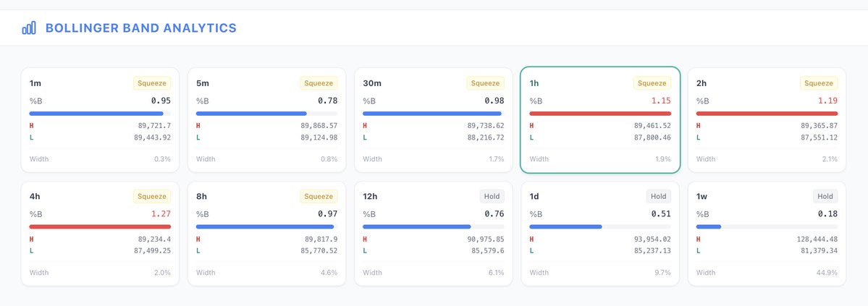The height and width of the screenshot is (306, 868).
Task: Click the Squeeze badge on the 4h card
Action: [x=152, y=197]
